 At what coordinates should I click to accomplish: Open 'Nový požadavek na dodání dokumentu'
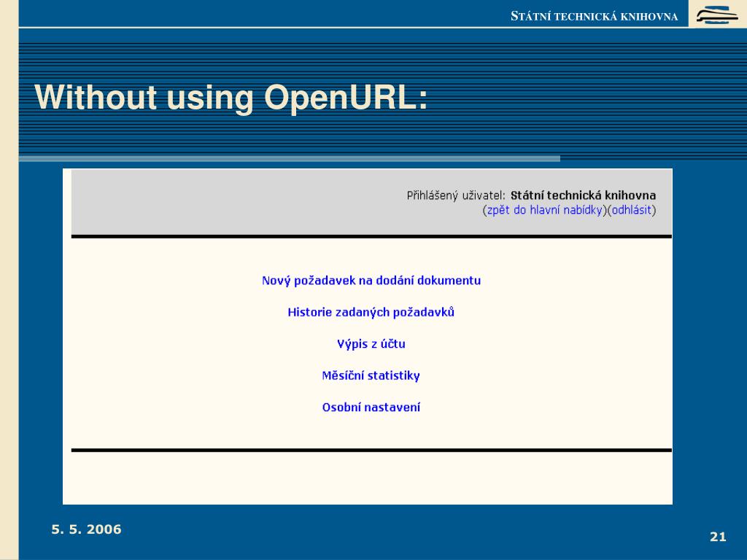[x=371, y=281]
